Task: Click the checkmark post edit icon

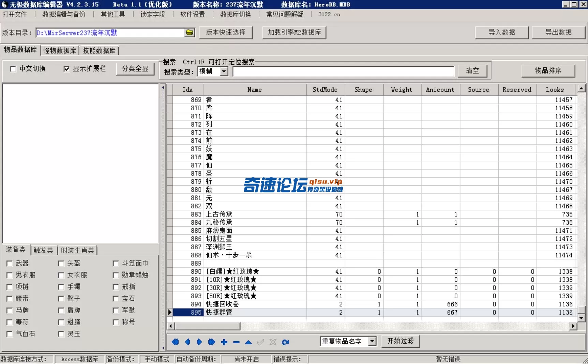Action: point(261,342)
